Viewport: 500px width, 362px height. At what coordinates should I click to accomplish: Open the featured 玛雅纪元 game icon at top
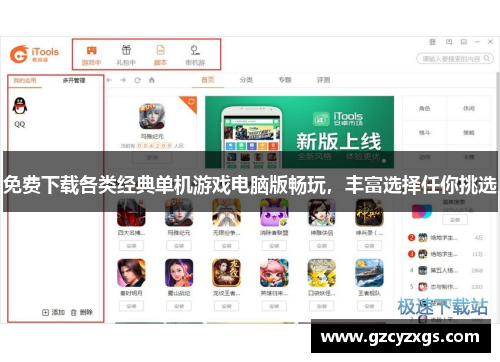click(x=152, y=116)
